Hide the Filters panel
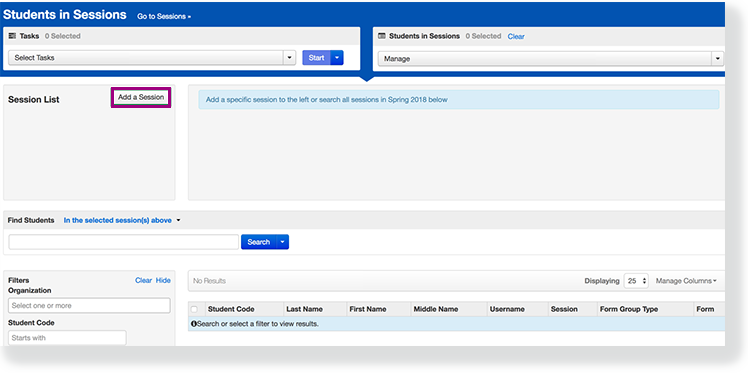The height and width of the screenshot is (373, 748). pos(163,280)
